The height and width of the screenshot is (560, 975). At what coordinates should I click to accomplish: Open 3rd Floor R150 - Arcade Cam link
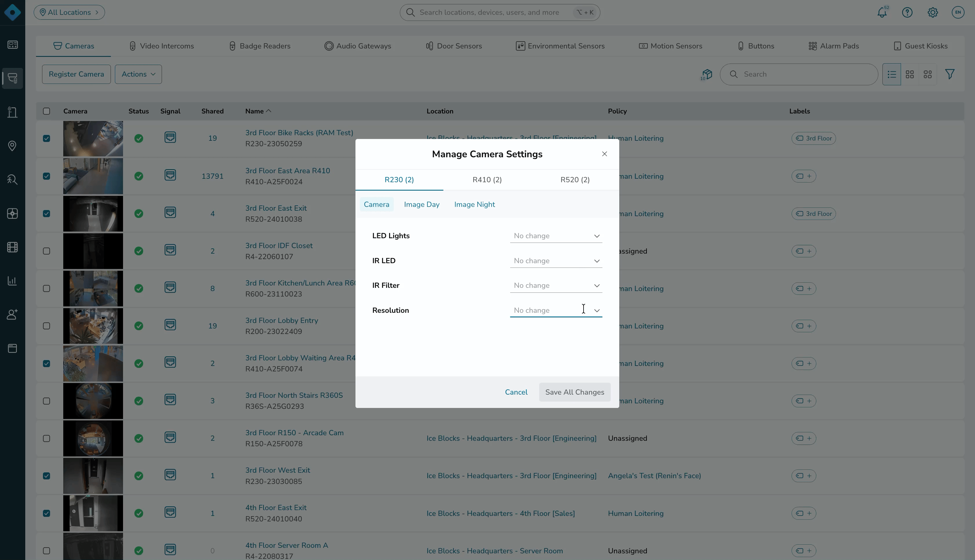pos(295,433)
